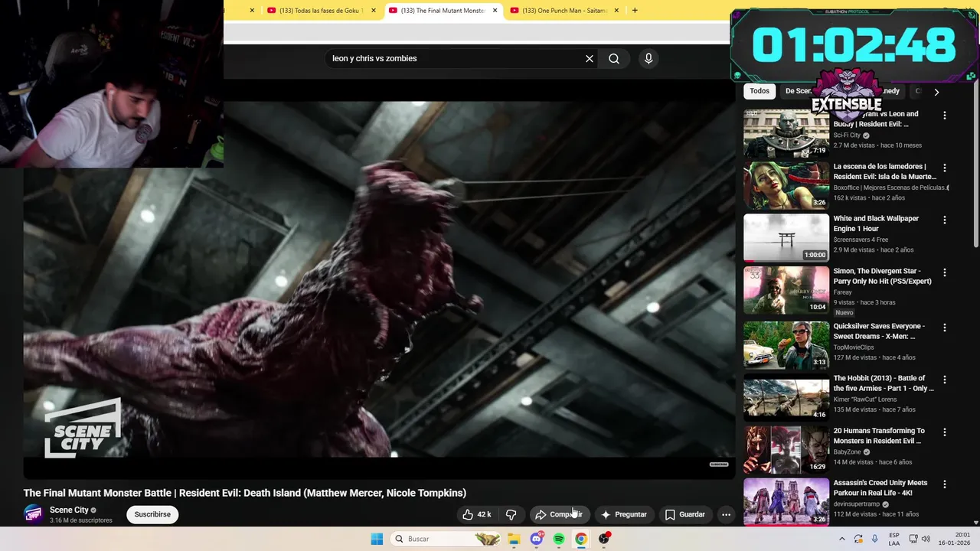Open 'La escena de los lamedores' title

(x=884, y=171)
